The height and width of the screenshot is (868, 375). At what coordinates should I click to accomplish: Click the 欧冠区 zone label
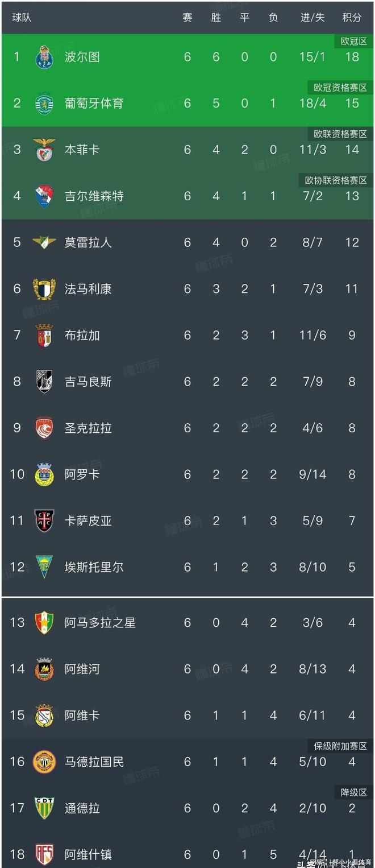point(353,42)
